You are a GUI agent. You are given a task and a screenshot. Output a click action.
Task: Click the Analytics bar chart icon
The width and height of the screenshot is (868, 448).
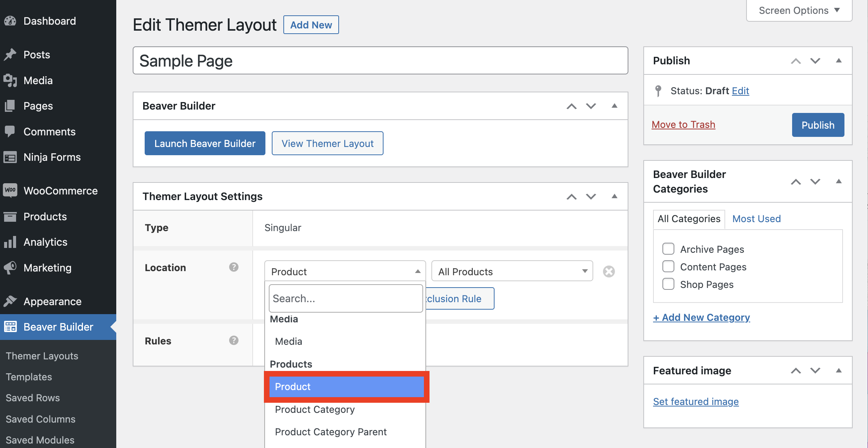click(10, 242)
